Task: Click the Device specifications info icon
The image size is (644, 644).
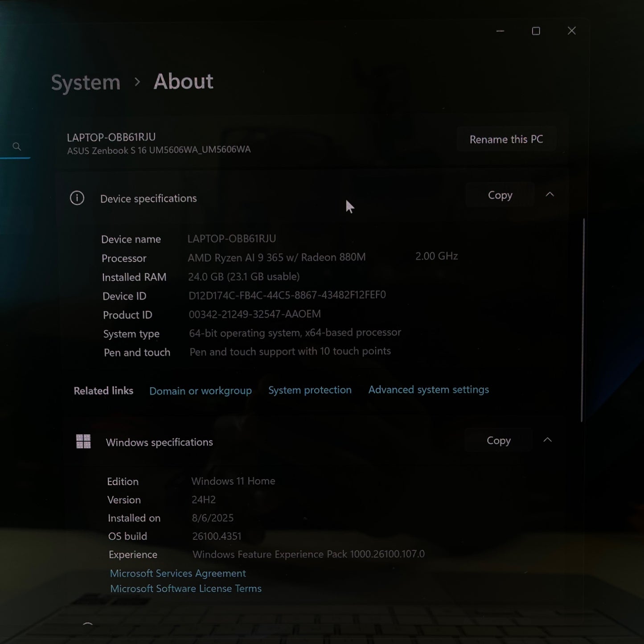Action: [77, 198]
